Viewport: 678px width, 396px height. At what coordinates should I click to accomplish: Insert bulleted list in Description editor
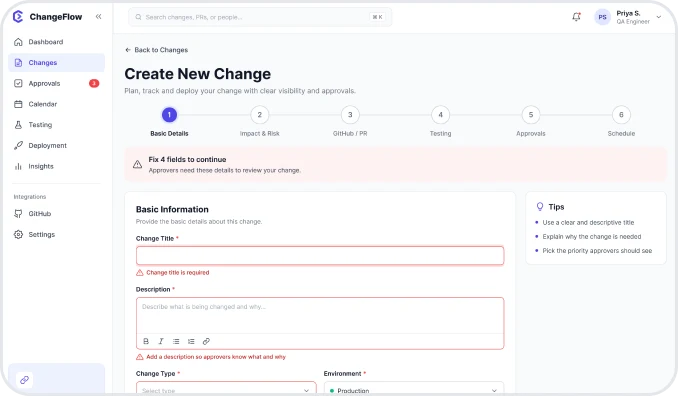click(176, 341)
